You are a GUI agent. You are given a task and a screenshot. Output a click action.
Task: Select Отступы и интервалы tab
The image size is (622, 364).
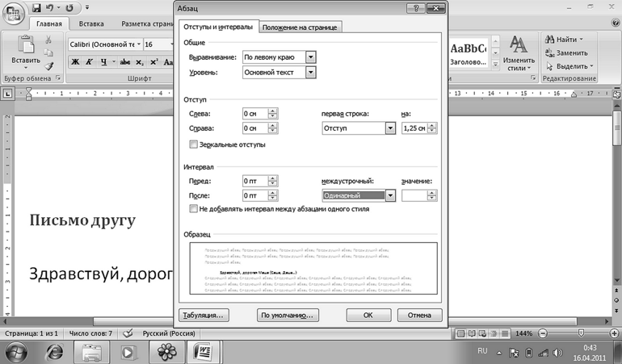(x=218, y=27)
